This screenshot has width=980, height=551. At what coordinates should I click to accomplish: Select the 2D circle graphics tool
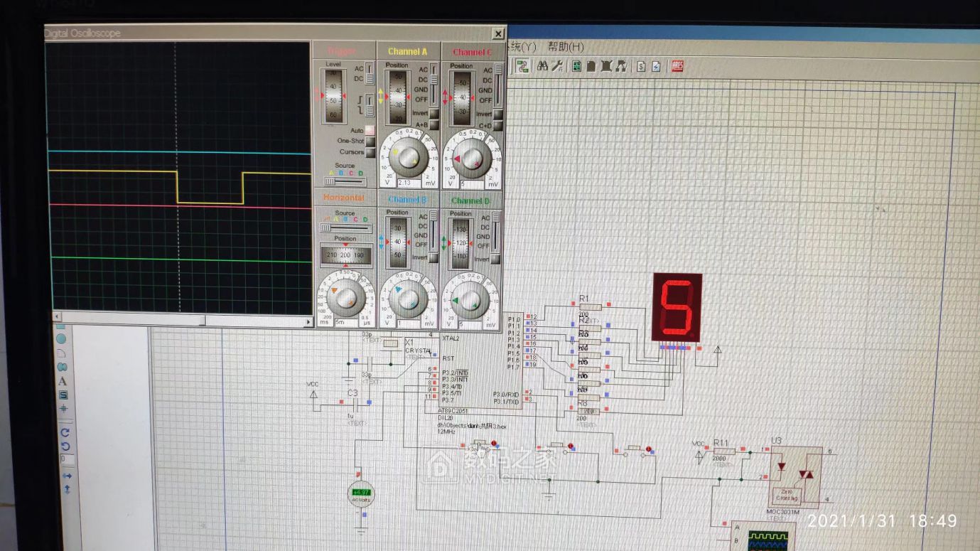click(61, 339)
